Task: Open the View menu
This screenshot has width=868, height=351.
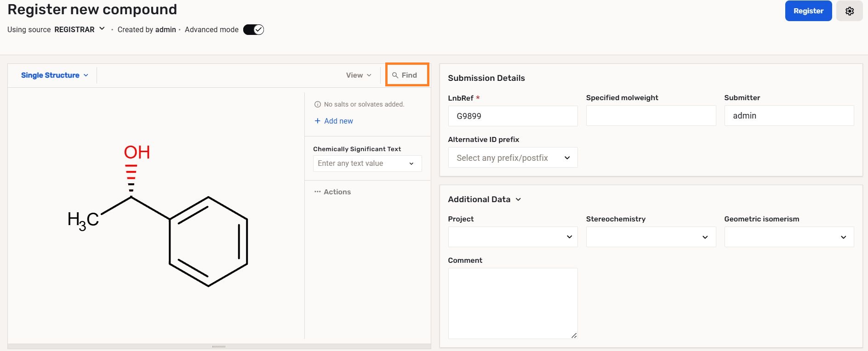Action: [x=359, y=75]
